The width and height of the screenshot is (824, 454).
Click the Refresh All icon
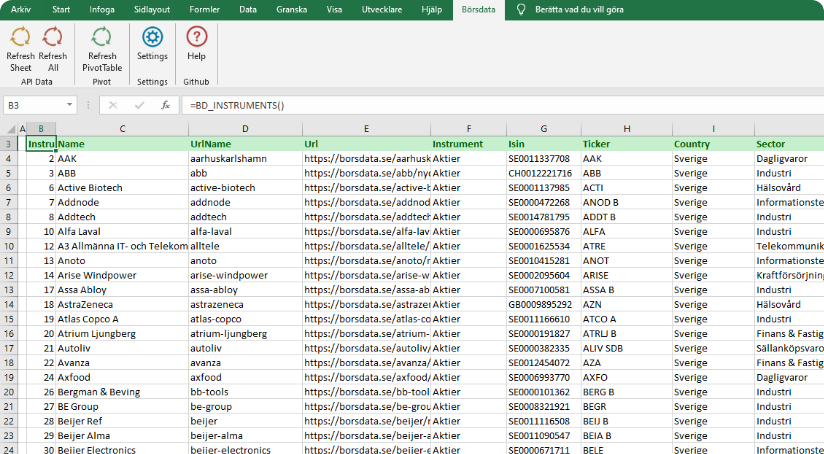[x=53, y=38]
